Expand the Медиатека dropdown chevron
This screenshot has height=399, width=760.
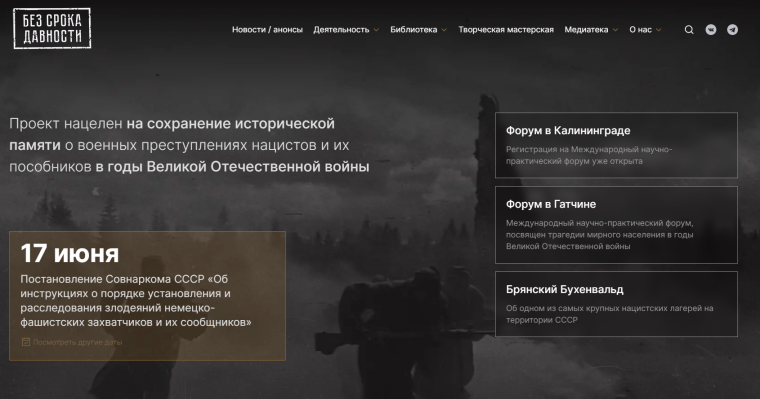pos(615,30)
